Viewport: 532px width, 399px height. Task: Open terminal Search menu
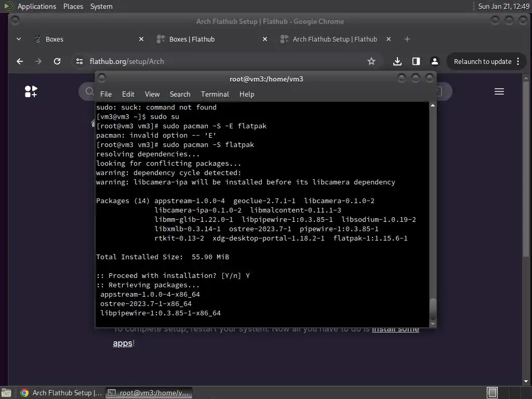pyautogui.click(x=180, y=94)
